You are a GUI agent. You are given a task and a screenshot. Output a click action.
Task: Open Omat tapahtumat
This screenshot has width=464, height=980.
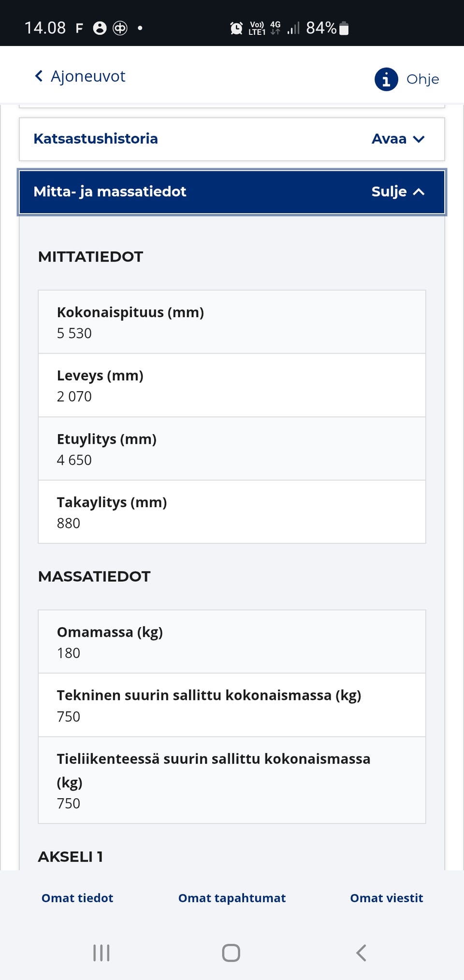(x=232, y=898)
